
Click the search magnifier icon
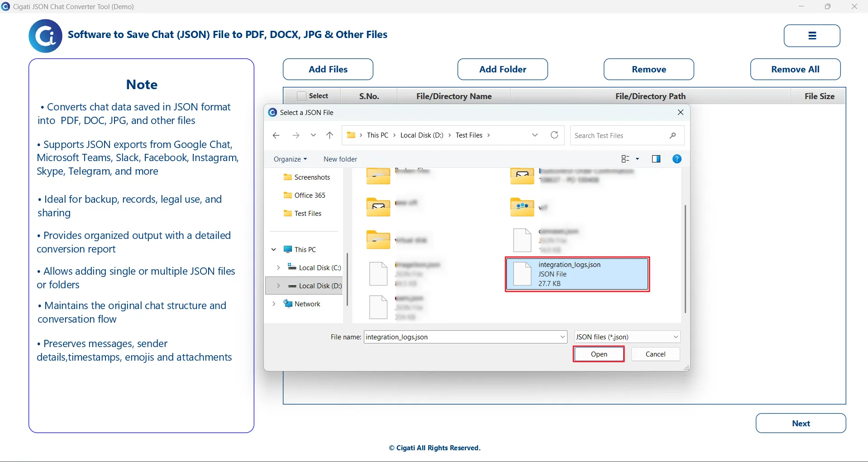(672, 135)
